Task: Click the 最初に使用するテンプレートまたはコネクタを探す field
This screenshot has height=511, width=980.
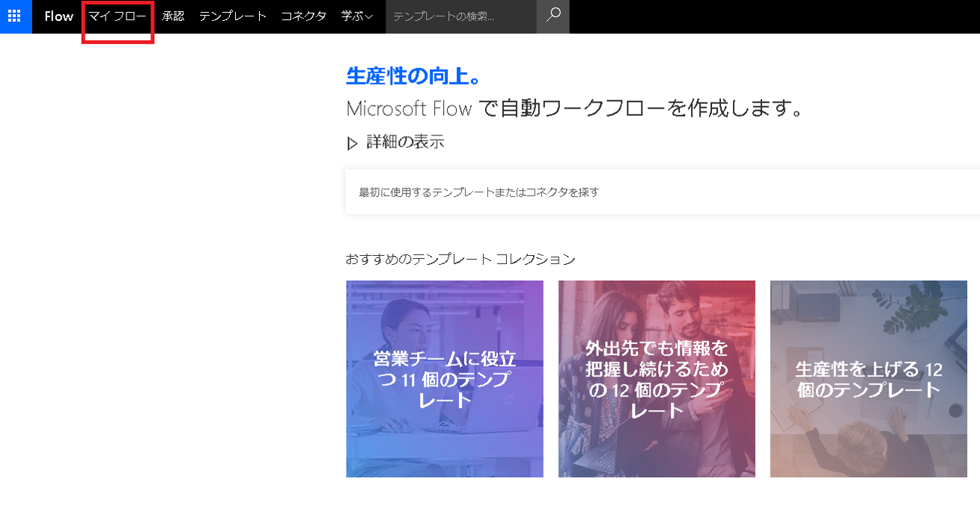Action: click(663, 192)
